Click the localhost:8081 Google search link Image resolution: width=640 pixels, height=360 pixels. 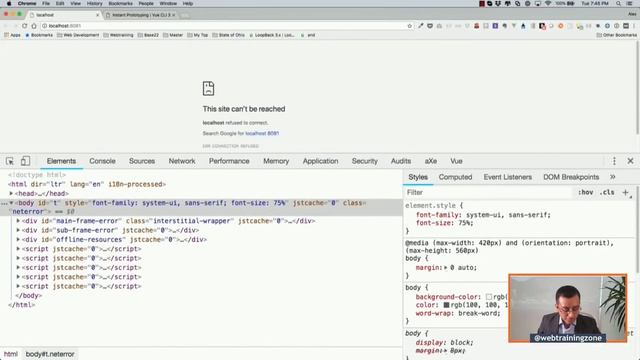(x=262, y=133)
